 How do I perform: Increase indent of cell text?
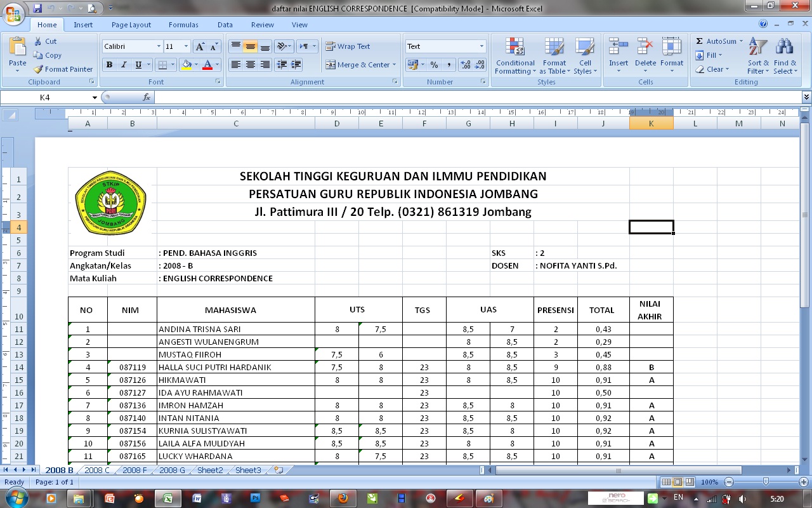pyautogui.click(x=296, y=65)
